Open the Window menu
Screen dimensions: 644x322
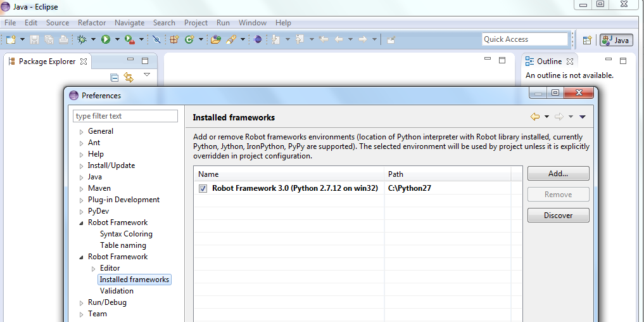click(253, 23)
